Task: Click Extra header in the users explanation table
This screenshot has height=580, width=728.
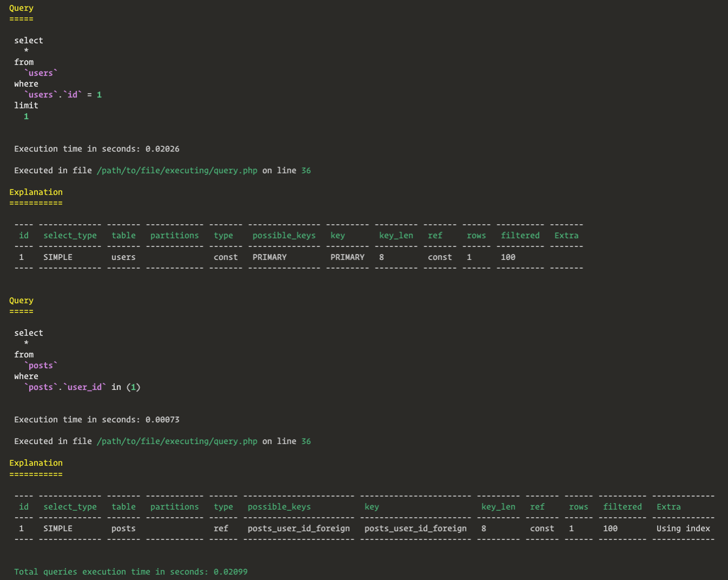Action: pos(566,236)
